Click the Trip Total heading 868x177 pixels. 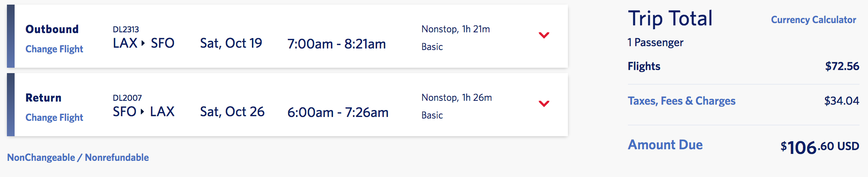click(x=670, y=18)
